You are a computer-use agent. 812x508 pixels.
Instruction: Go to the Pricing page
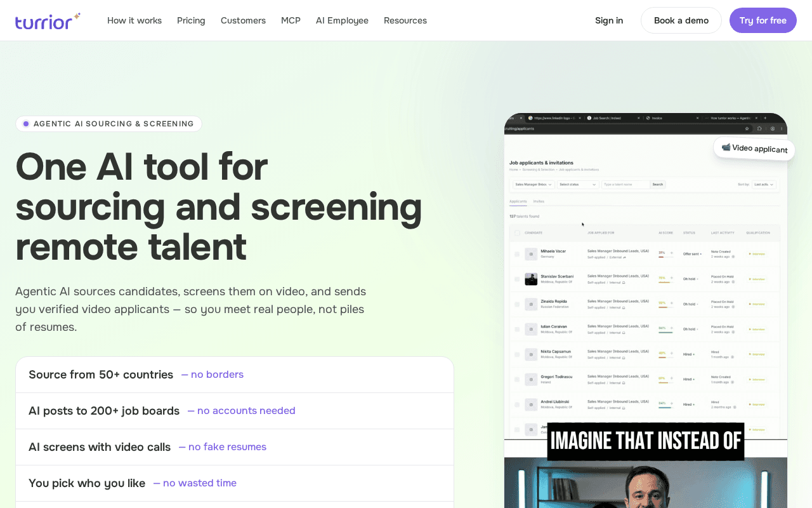[191, 20]
